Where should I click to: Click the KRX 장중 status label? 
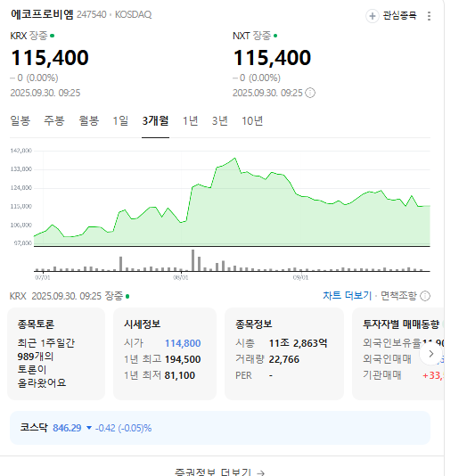[x=32, y=36]
